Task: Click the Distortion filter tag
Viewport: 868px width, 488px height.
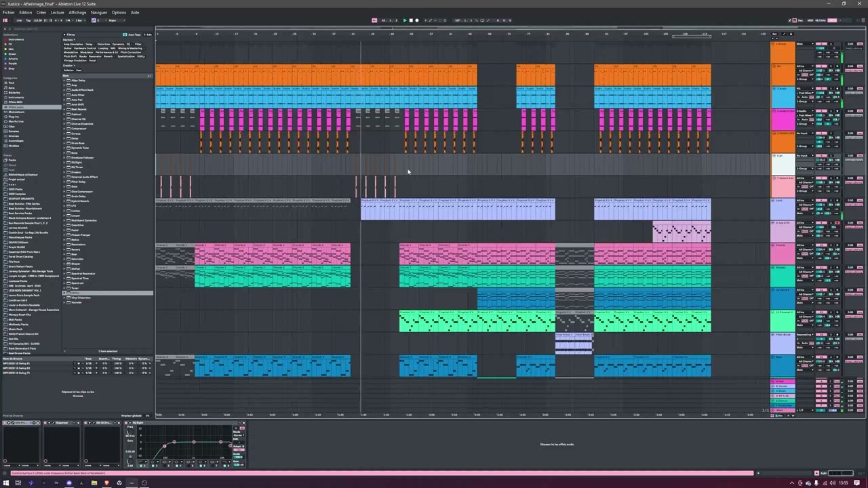Action: coord(104,44)
